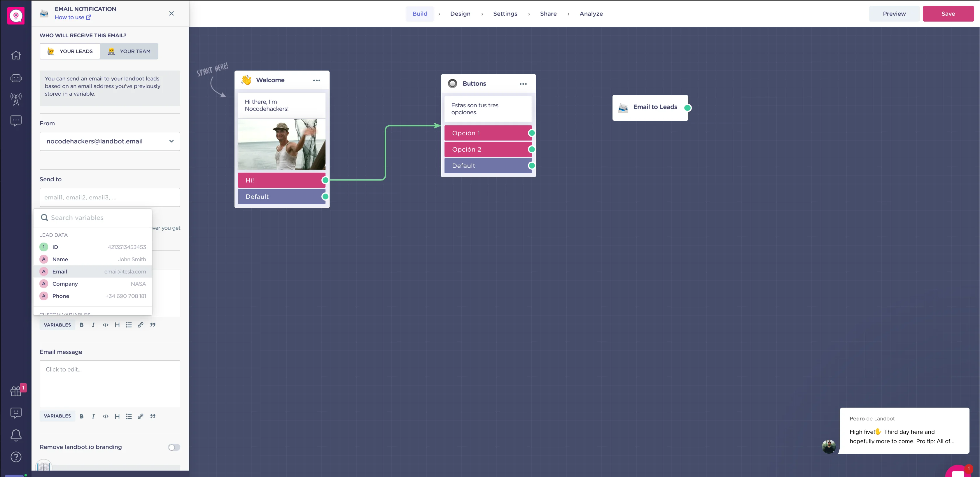980x477 pixels.
Task: Switch to the Design tab
Action: tap(460, 14)
